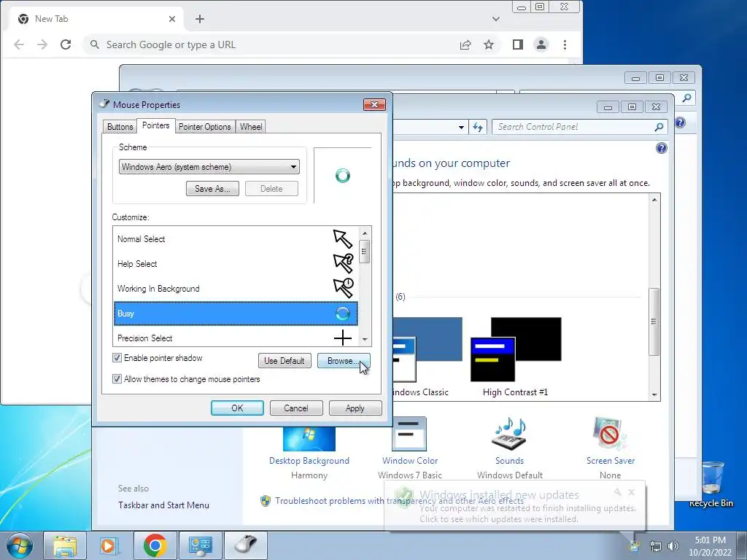This screenshot has width=747, height=560.
Task: Click Cancel in Mouse Properties
Action: coord(296,408)
